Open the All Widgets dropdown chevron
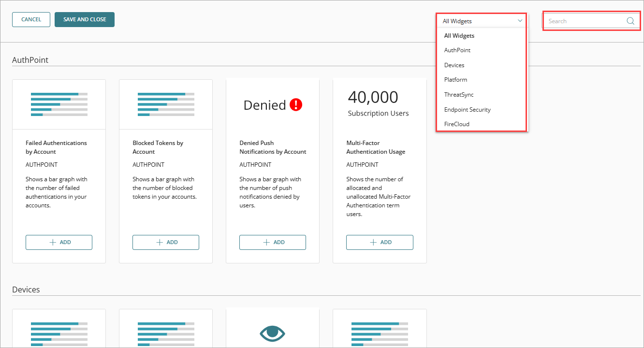 [521, 21]
